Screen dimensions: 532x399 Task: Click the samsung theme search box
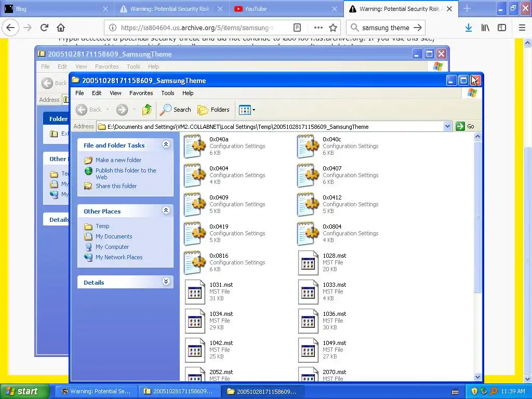click(386, 28)
